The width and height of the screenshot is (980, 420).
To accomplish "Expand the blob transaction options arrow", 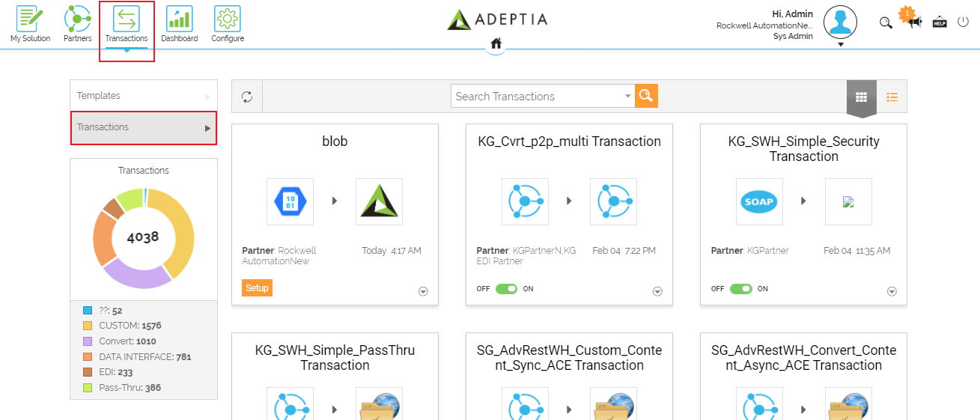I will pyautogui.click(x=423, y=292).
